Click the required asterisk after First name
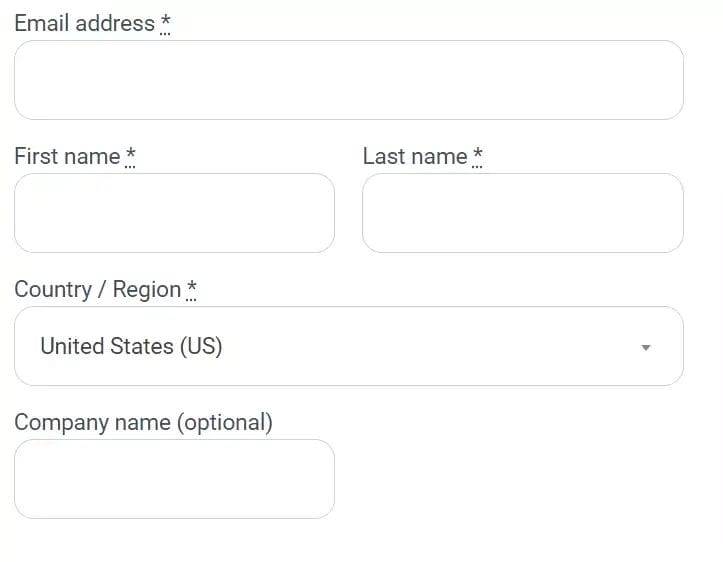 (x=131, y=156)
